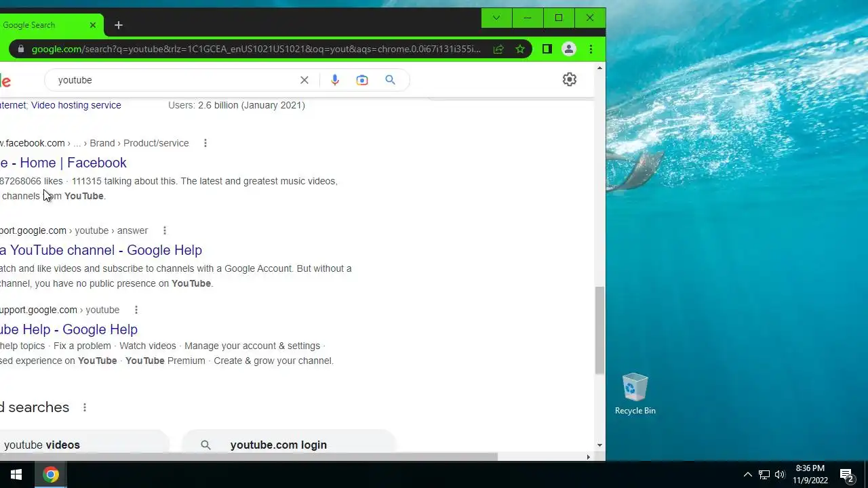Bookmark this page with the star icon
The height and width of the screenshot is (488, 868).
point(520,49)
